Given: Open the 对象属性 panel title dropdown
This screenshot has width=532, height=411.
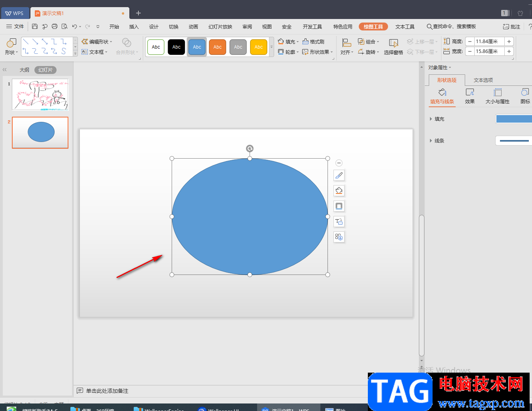Looking at the screenshot, I should pos(439,68).
